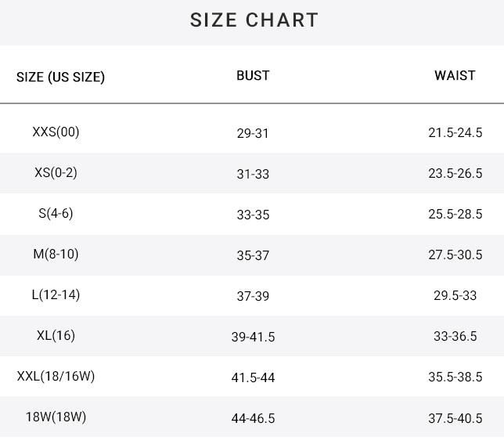Select waist value 37.5-40.5
Image resolution: width=504 pixels, height=444 pixels.
coord(455,418)
